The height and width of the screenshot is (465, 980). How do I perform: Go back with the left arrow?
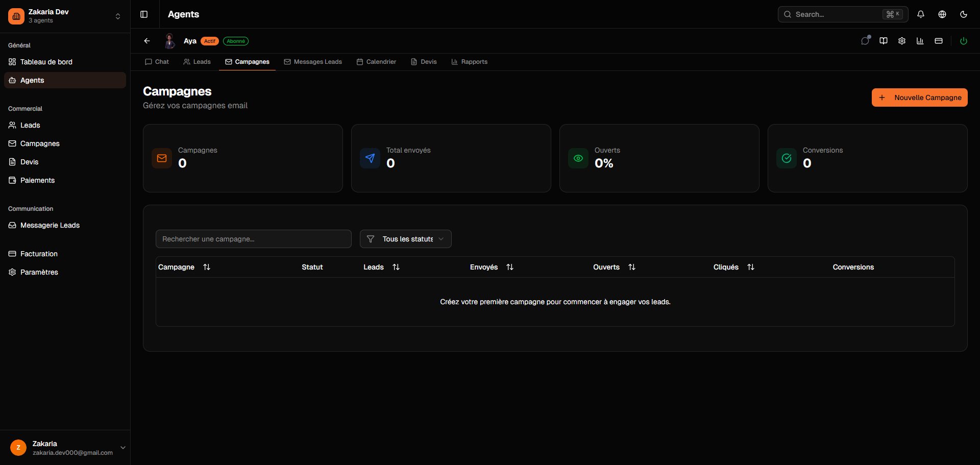147,41
